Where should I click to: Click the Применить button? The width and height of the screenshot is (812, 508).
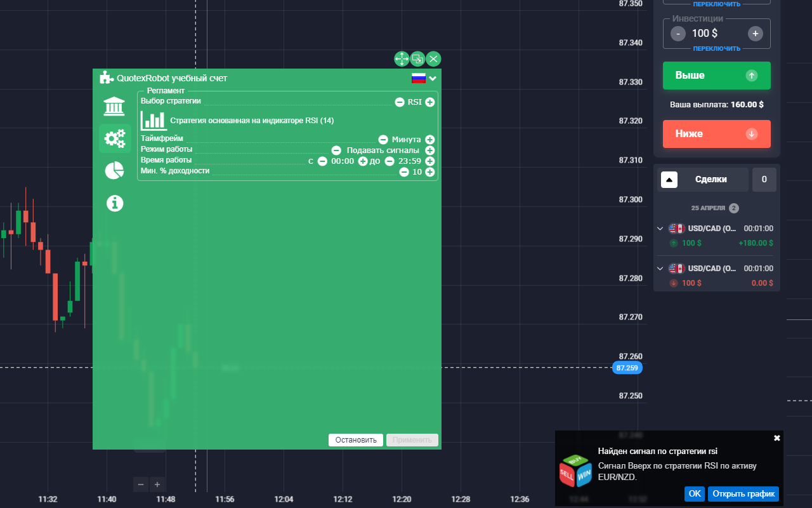pyautogui.click(x=412, y=440)
